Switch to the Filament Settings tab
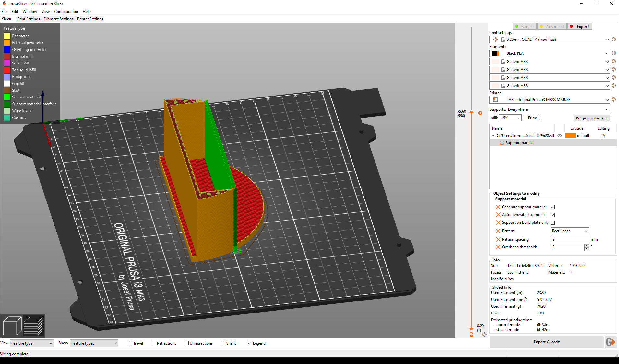The image size is (619, 364). click(58, 19)
